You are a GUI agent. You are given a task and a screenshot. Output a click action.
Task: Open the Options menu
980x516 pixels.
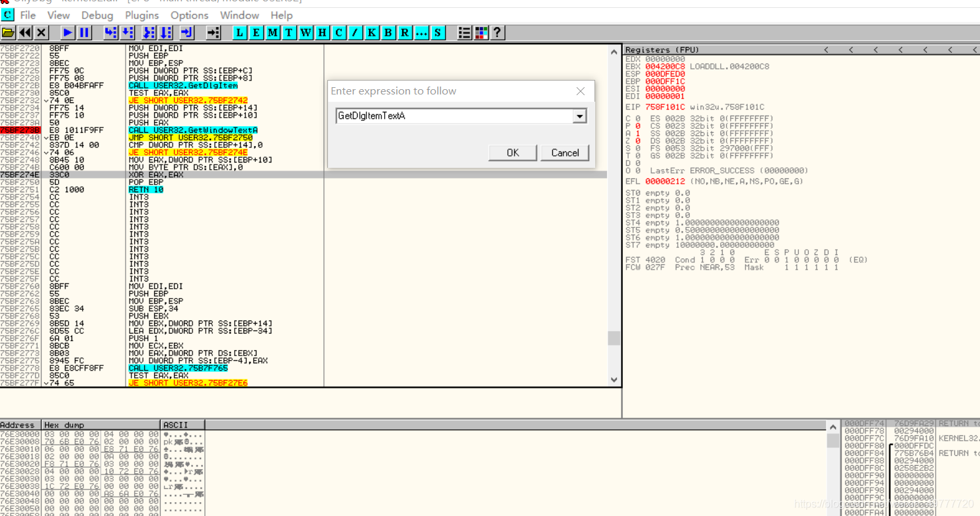189,15
